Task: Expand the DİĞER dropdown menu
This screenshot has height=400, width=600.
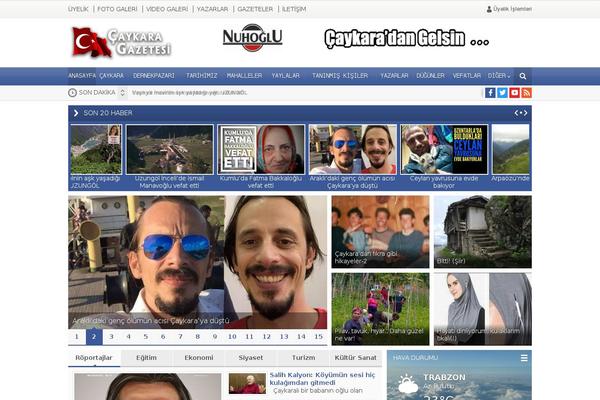Action: (x=499, y=76)
